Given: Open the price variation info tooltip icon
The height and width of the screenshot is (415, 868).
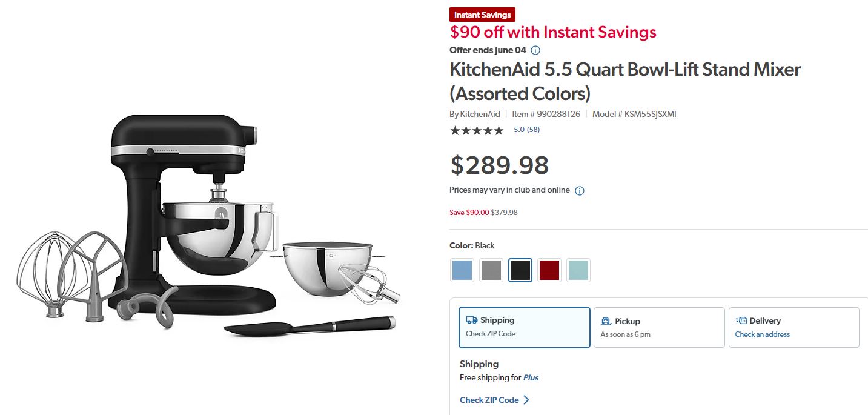Looking at the screenshot, I should (x=579, y=190).
